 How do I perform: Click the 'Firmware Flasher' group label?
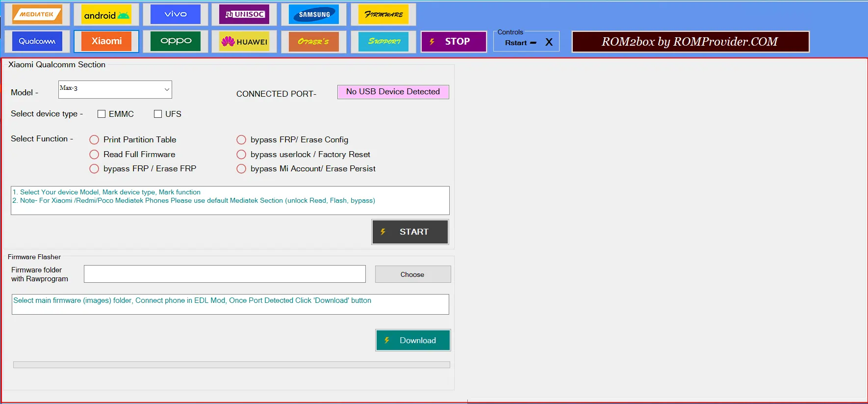click(34, 257)
